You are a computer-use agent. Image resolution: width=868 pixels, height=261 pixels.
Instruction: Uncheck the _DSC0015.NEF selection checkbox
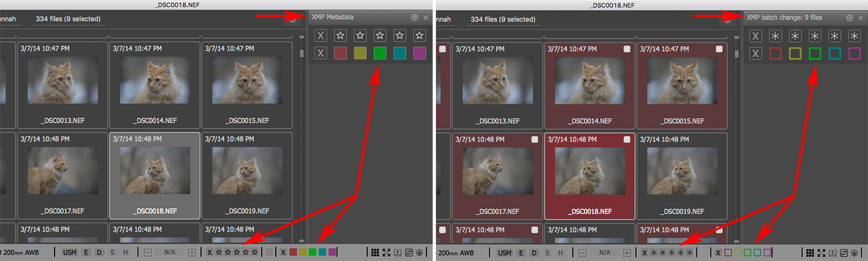(719, 49)
